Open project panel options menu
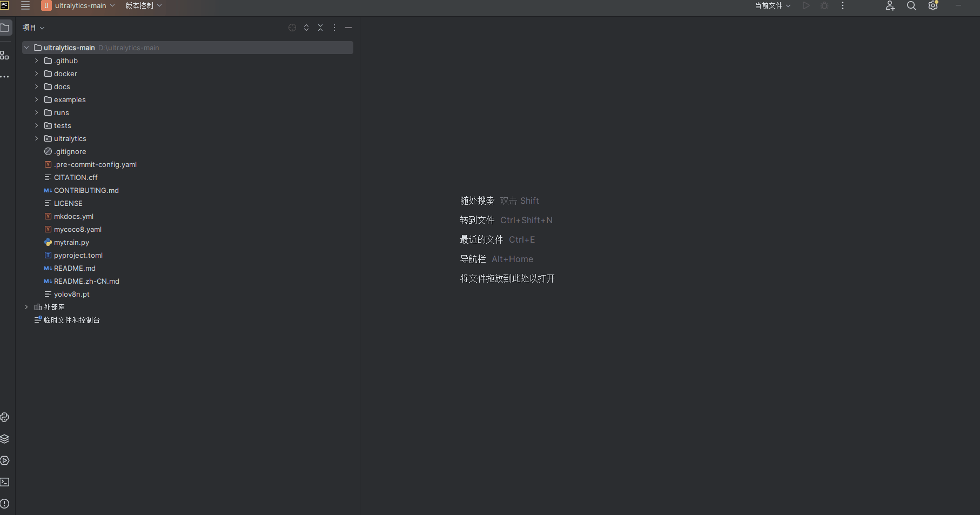Viewport: 980px width, 515px height. coord(334,28)
